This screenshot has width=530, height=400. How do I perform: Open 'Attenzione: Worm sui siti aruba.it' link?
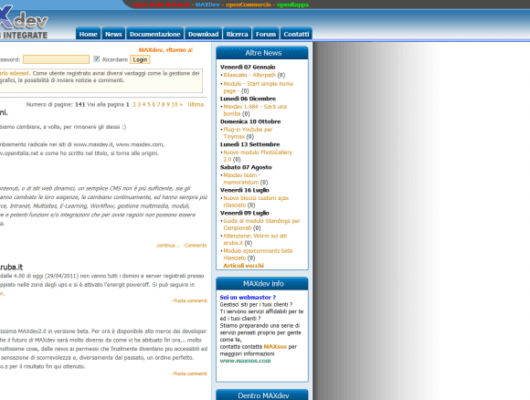tap(255, 239)
